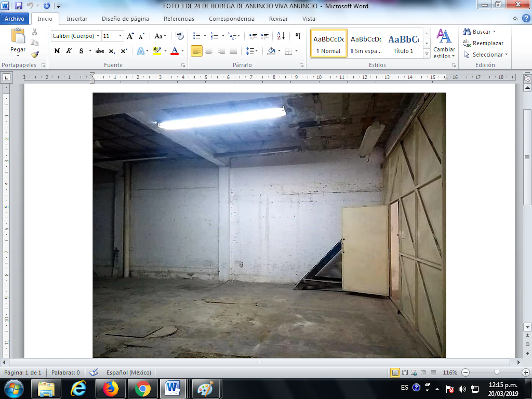This screenshot has height=399, width=532.
Task: Toggle left text alignment
Action: (x=196, y=51)
